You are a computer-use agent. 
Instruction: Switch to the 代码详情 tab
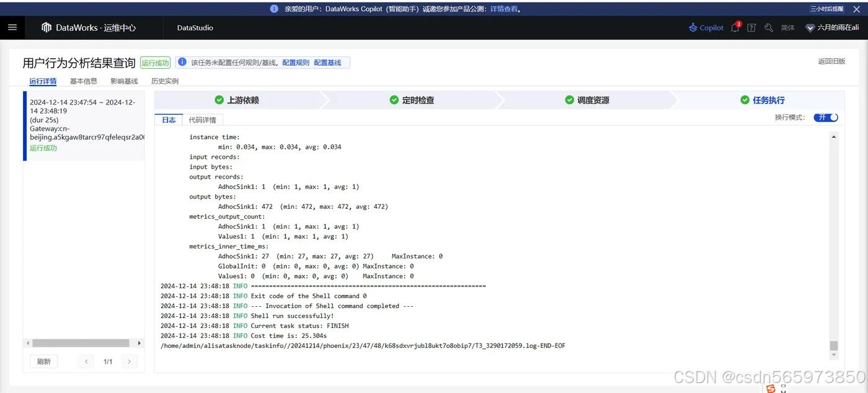[x=203, y=120]
